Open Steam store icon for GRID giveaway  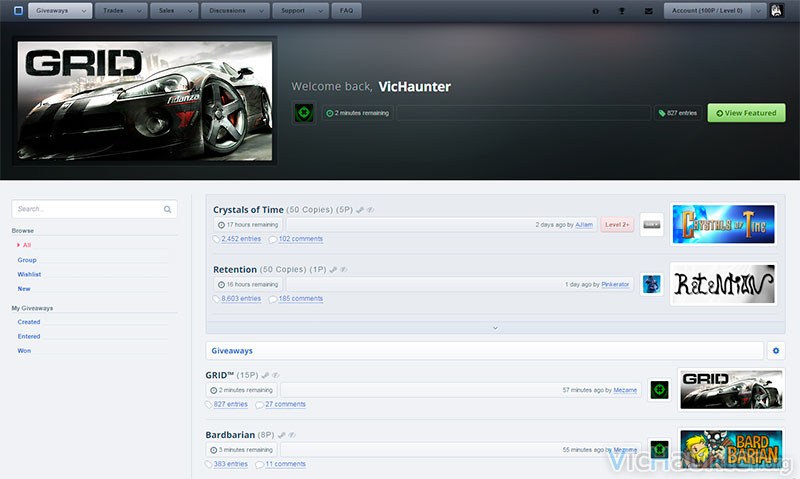[x=265, y=375]
